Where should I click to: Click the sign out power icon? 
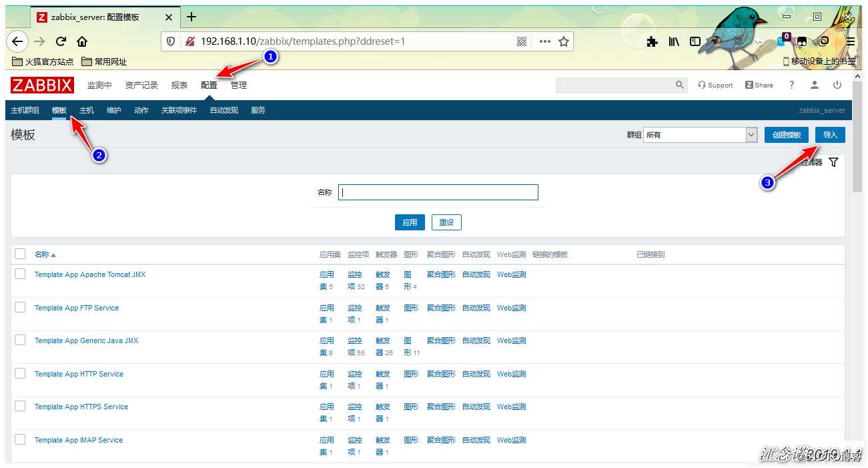coord(837,85)
